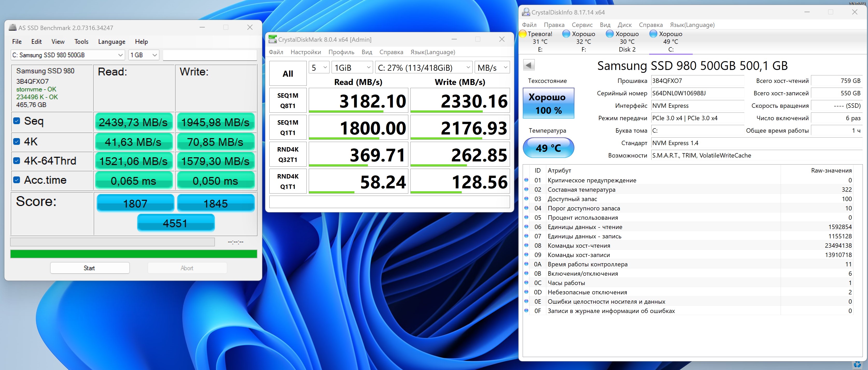
Task: Click the Хорошо 100 % health status box
Action: coord(548,103)
